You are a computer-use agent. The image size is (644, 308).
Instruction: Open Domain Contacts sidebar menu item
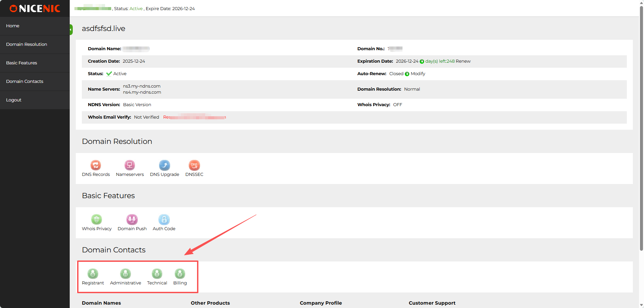25,82
